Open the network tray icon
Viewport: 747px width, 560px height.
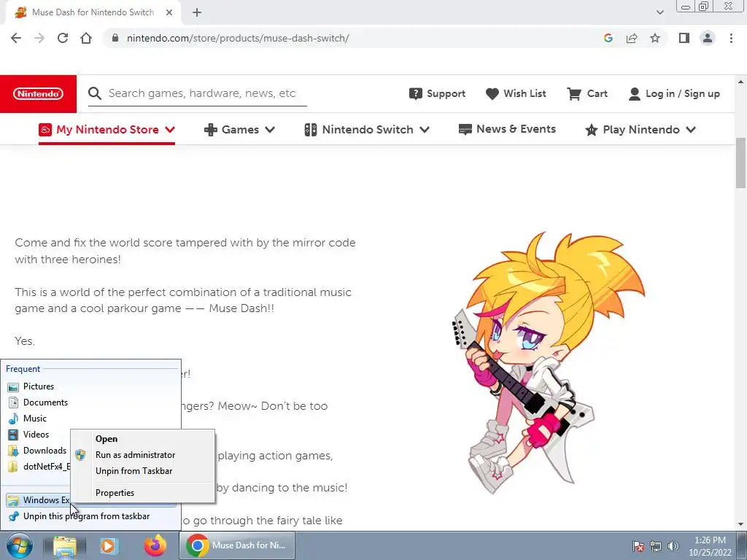(x=656, y=546)
